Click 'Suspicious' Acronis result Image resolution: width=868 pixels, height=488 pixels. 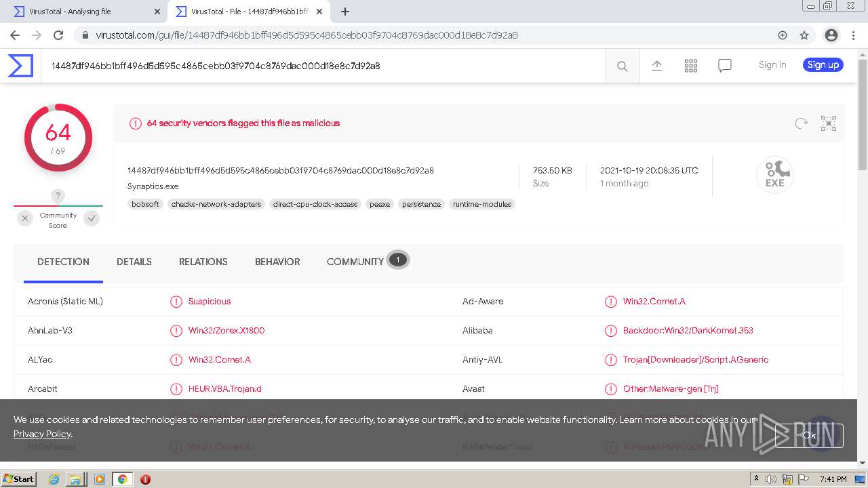210,302
